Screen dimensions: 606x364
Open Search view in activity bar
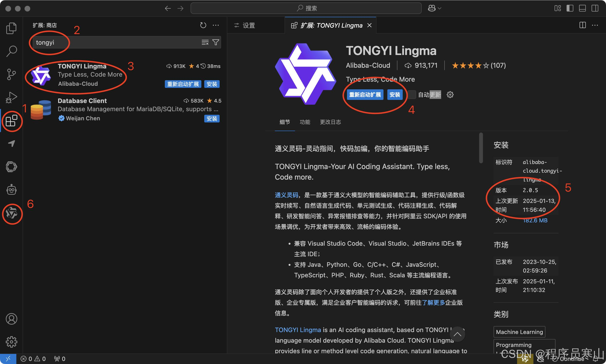coord(11,51)
